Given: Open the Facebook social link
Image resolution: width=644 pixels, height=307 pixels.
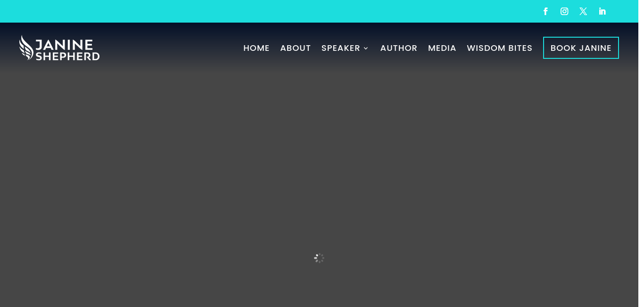Looking at the screenshot, I should [x=545, y=11].
